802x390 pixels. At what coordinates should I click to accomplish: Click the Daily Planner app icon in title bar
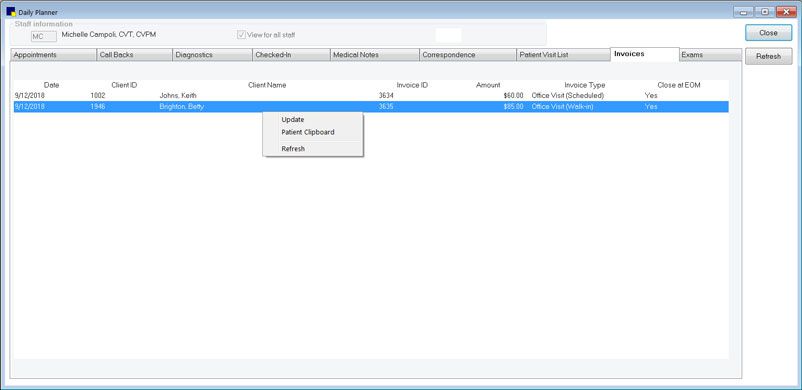[11, 12]
